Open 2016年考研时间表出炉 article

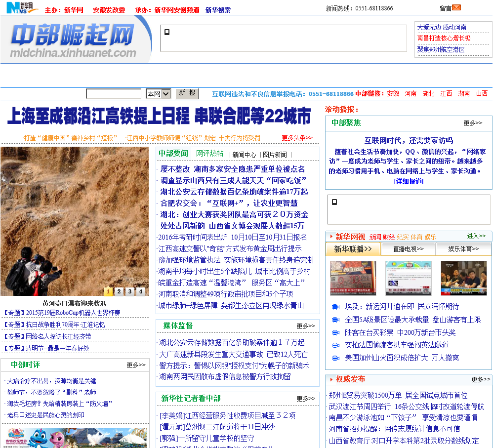coord(232,238)
